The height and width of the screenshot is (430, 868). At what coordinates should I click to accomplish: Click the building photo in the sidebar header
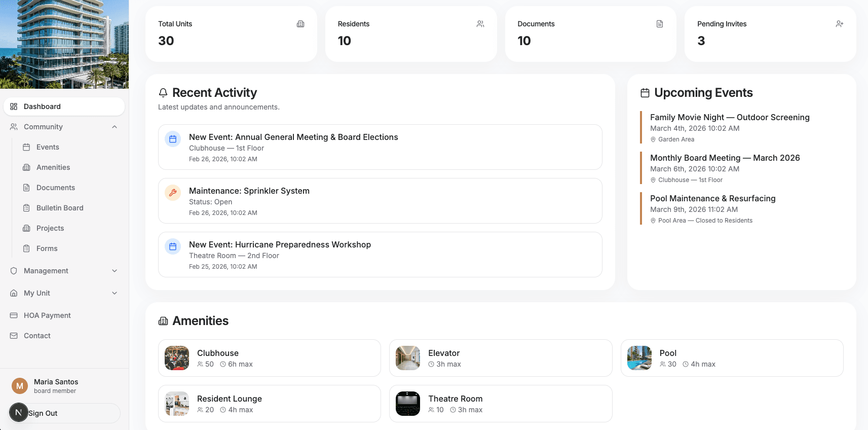pos(64,44)
